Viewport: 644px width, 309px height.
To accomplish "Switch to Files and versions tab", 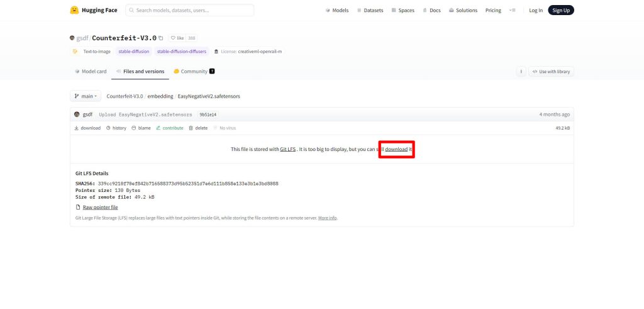I will 140,72.
